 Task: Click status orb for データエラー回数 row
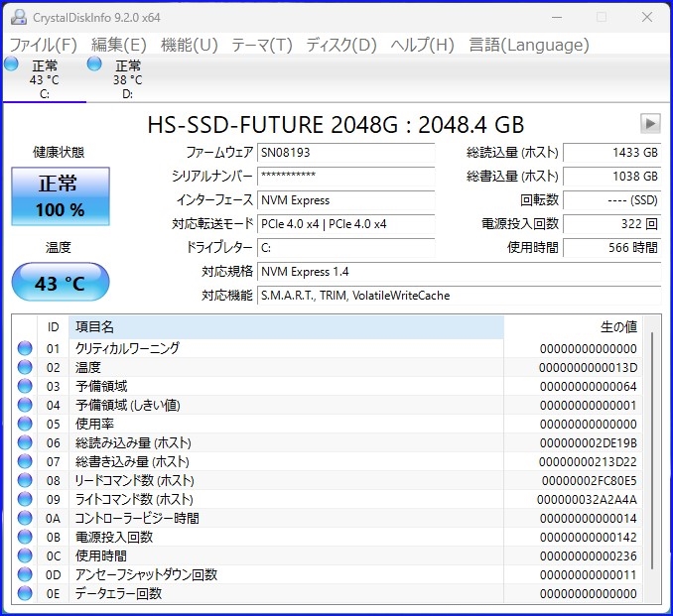point(25,593)
